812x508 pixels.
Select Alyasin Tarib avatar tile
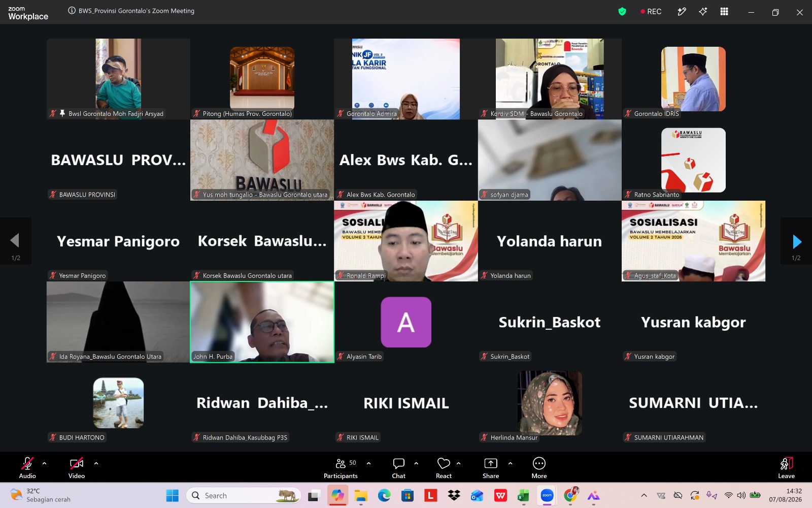pos(406,322)
